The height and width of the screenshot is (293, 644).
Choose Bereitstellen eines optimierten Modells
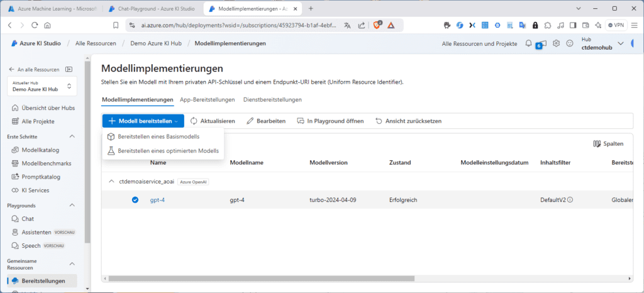[x=163, y=151]
